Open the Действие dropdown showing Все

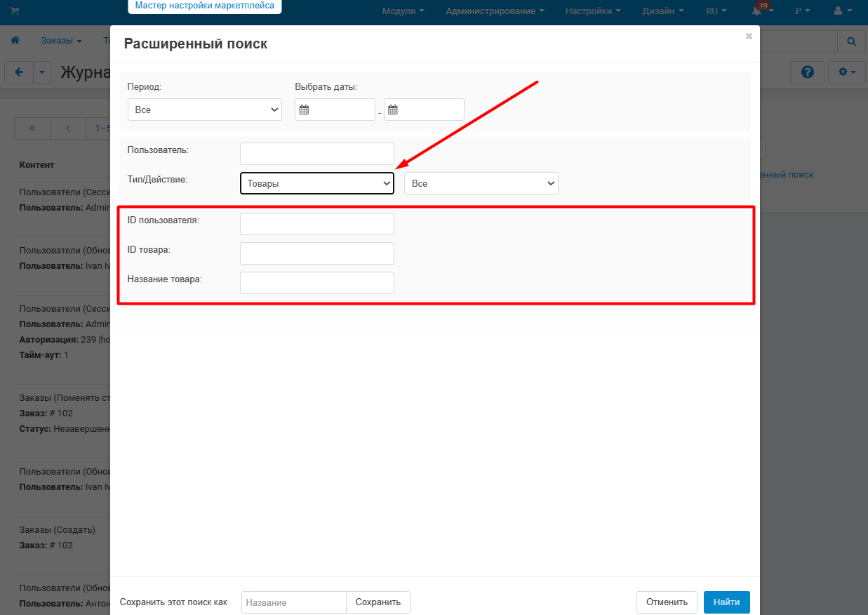click(481, 183)
